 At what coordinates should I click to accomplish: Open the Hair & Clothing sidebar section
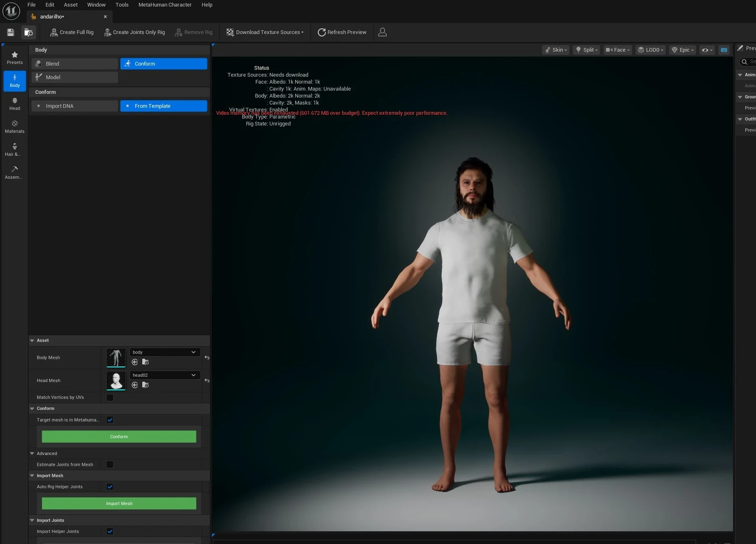15,149
